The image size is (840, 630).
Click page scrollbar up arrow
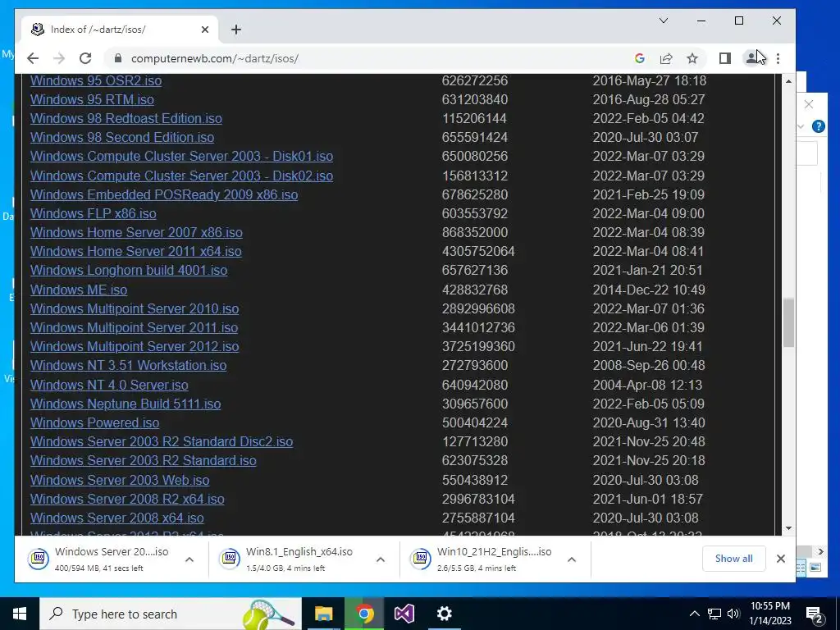pyautogui.click(x=788, y=81)
